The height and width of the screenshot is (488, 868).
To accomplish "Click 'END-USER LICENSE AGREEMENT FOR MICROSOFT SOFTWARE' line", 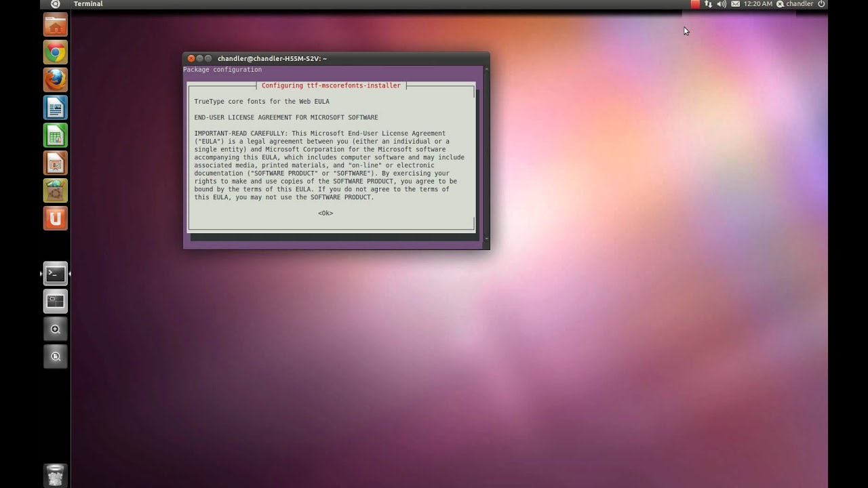I will [x=286, y=117].
